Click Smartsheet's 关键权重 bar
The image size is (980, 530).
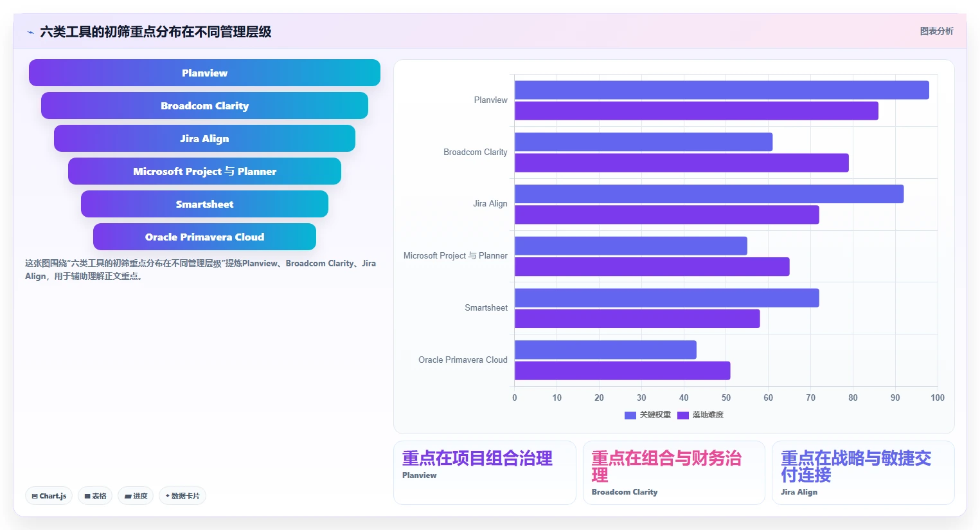[667, 298]
